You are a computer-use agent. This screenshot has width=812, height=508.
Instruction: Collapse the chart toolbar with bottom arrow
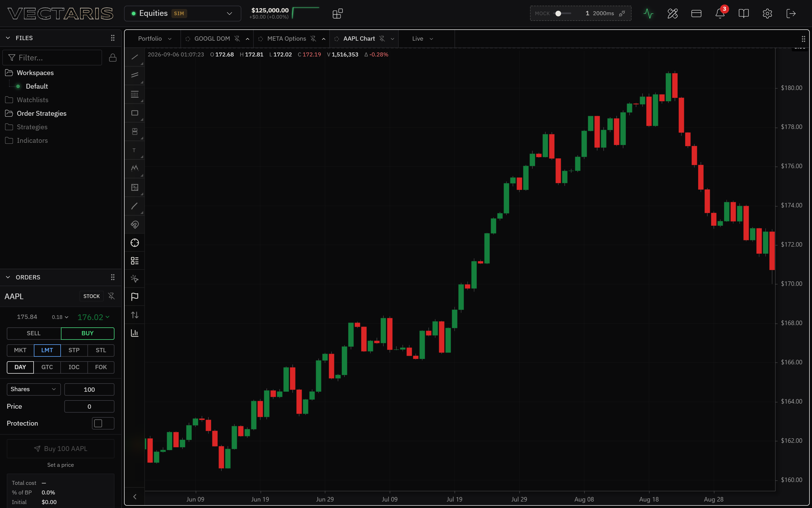134,497
